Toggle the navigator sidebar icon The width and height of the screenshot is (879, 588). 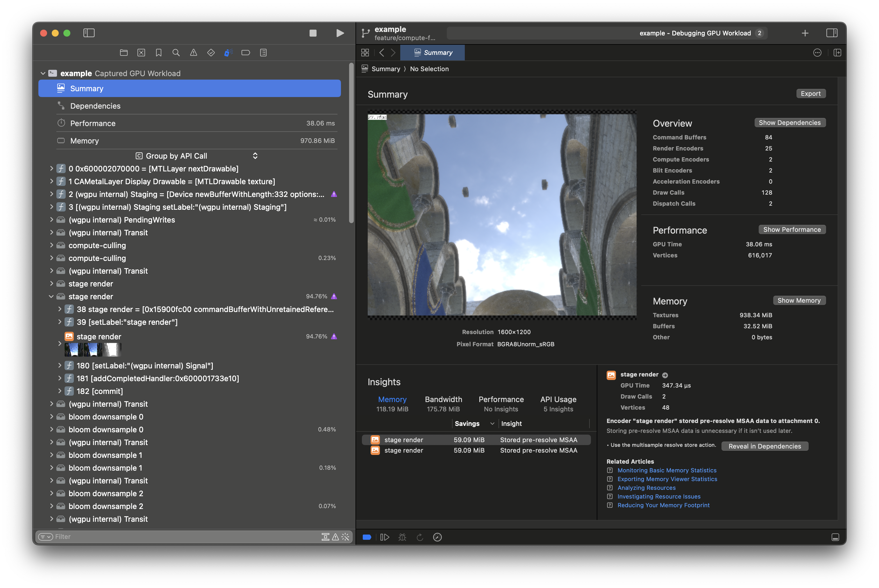pyautogui.click(x=89, y=33)
